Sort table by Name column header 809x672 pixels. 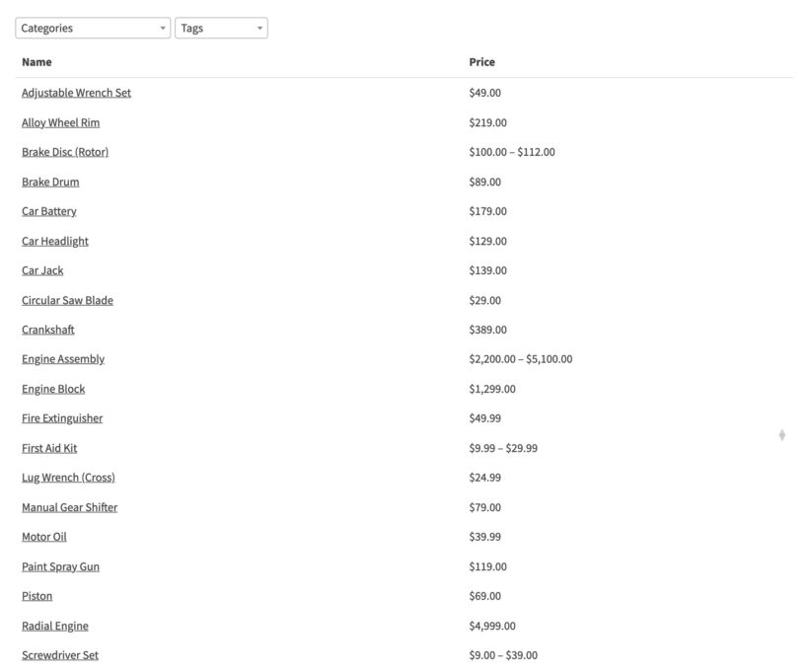click(x=37, y=62)
